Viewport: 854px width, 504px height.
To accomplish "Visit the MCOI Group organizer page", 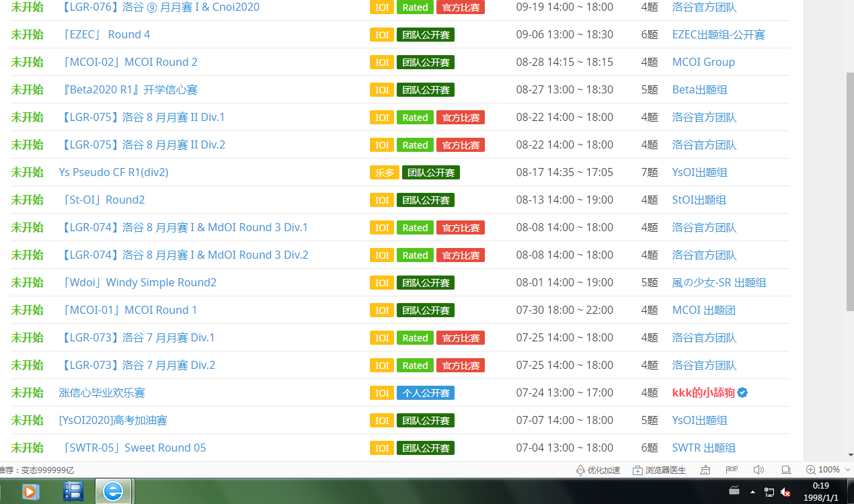I will tap(703, 62).
